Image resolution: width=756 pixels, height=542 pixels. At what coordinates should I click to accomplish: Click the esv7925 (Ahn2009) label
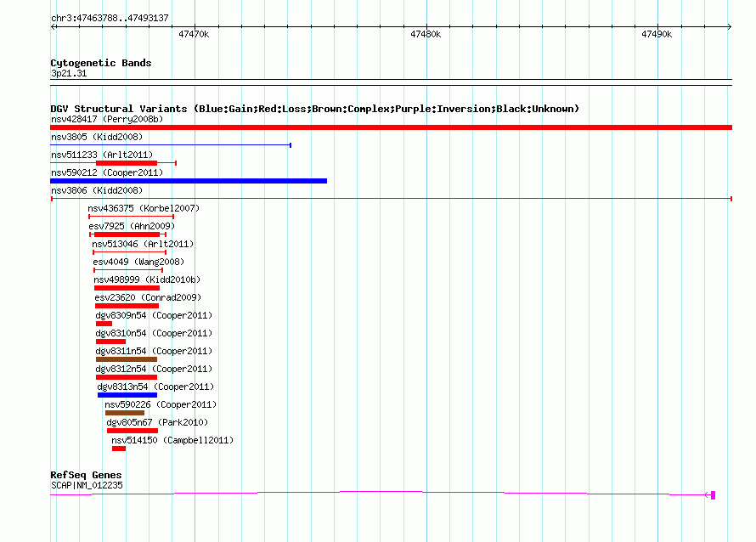tap(132, 226)
